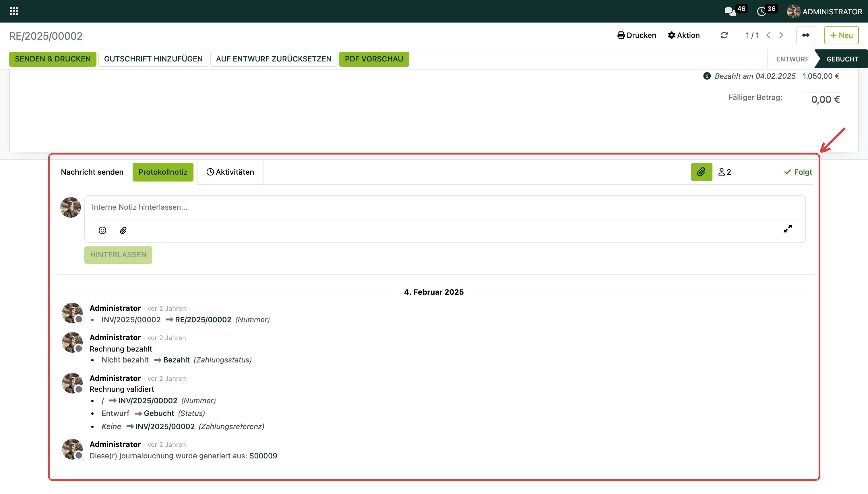868x494 pixels.
Task: Toggle the form width arrows button
Action: 806,35
